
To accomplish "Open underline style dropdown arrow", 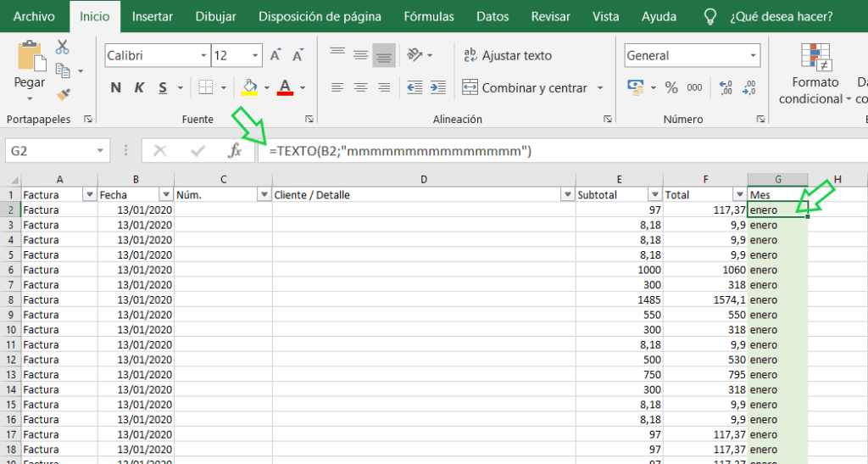I will pos(180,87).
